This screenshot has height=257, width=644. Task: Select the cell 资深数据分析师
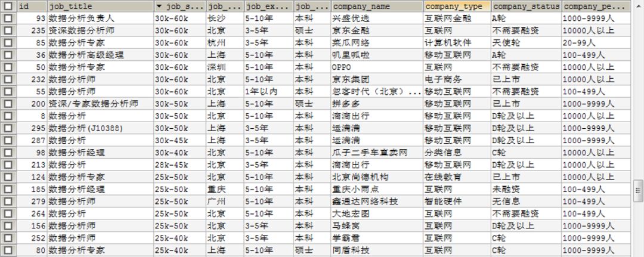(101, 31)
